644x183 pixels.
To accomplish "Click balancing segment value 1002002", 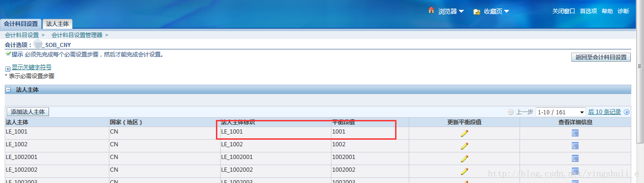I will coord(344,170).
